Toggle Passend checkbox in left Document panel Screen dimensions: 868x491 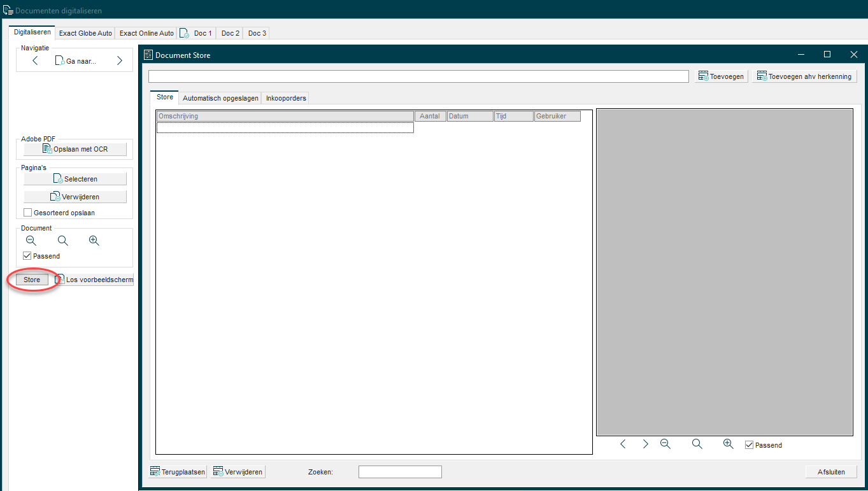point(27,256)
